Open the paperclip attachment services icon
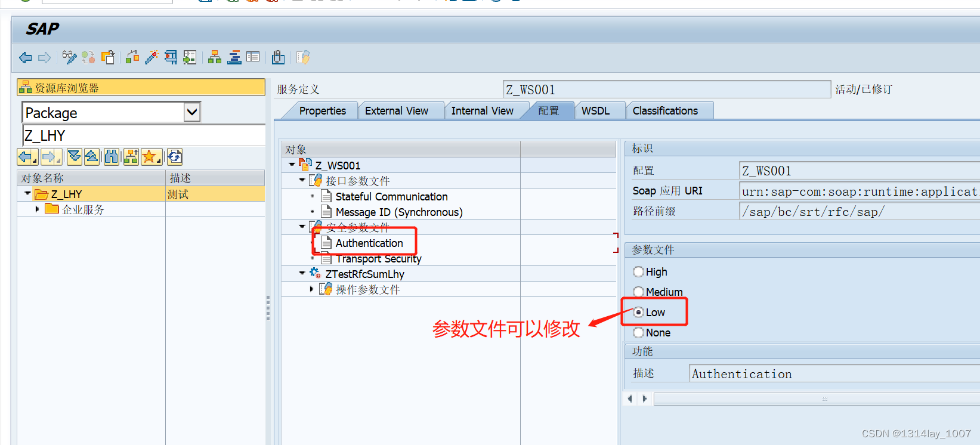This screenshot has height=445, width=980. pos(278,57)
